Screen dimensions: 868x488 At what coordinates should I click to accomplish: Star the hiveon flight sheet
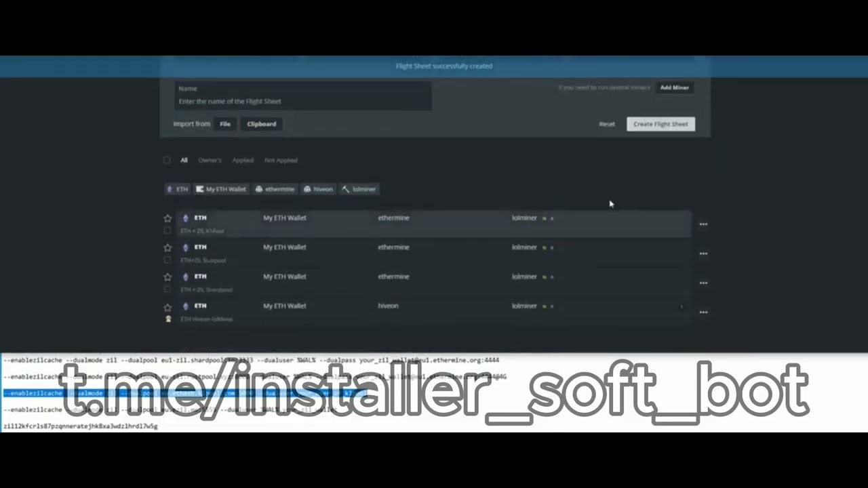point(167,306)
